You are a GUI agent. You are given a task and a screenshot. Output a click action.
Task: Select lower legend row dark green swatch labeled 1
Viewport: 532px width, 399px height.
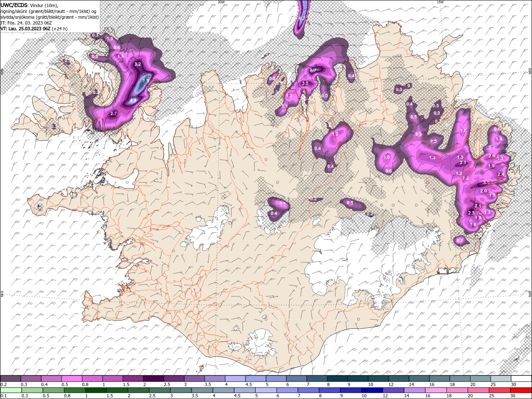tap(96, 390)
